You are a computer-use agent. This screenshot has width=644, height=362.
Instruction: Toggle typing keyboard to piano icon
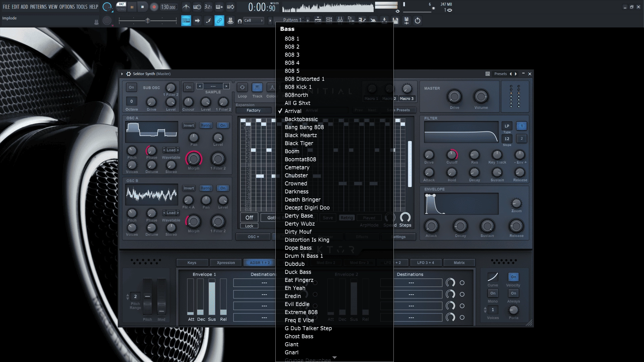(x=186, y=21)
